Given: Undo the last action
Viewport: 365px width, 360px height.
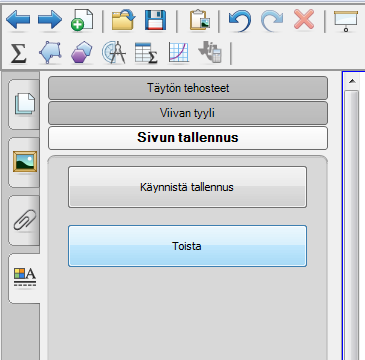Looking at the screenshot, I should (x=240, y=21).
